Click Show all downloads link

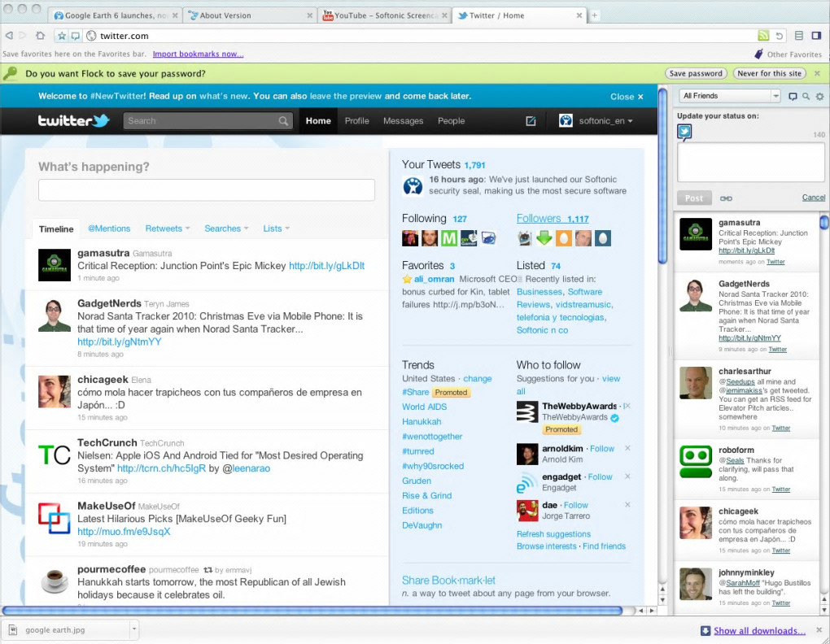pyautogui.click(x=759, y=631)
